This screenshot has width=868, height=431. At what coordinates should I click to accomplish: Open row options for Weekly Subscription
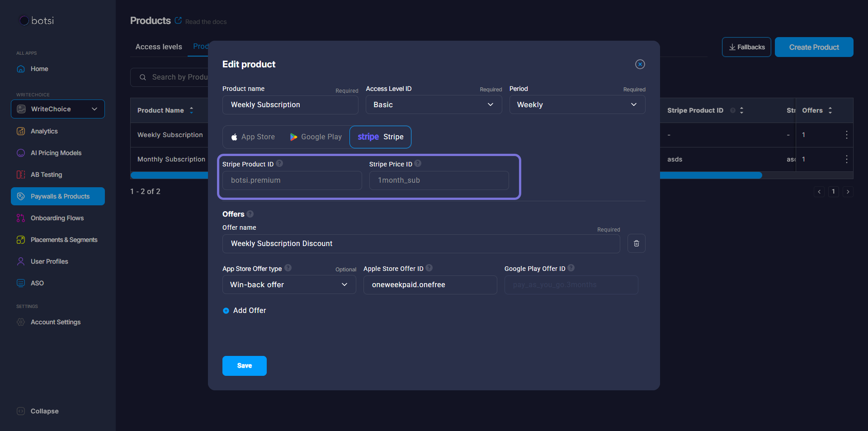pos(846,135)
